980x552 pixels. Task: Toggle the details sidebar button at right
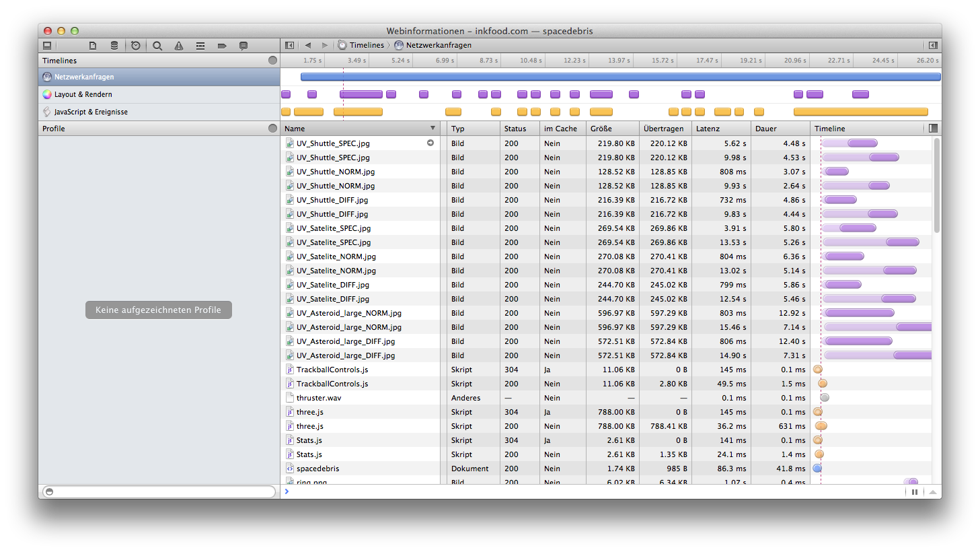coord(933,45)
